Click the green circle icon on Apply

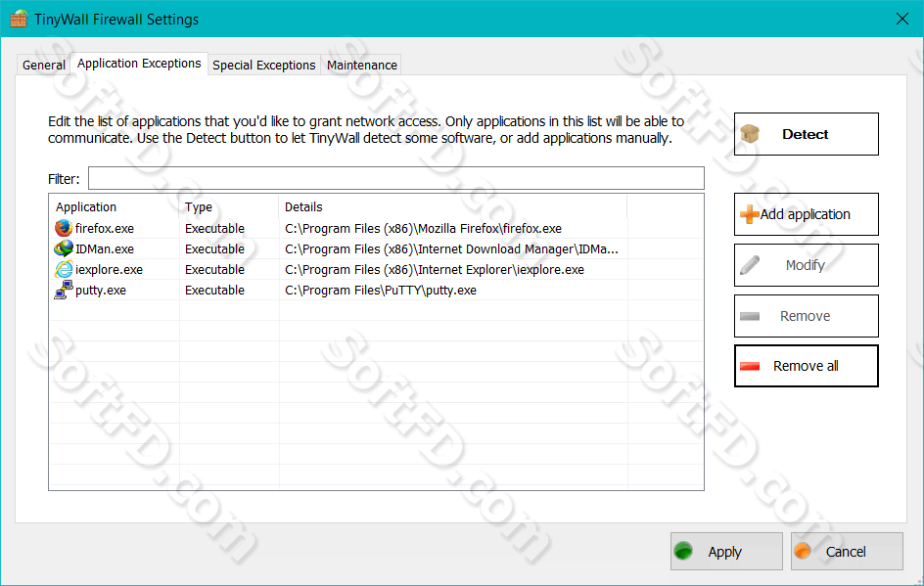click(x=683, y=551)
